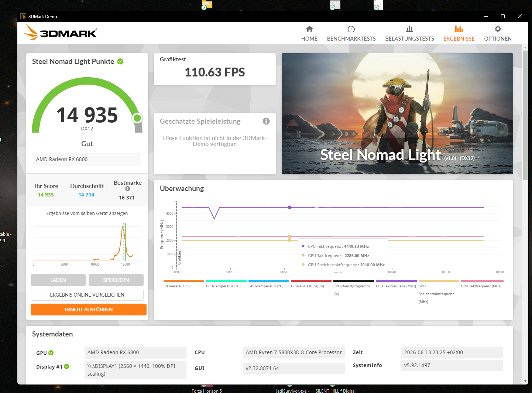This screenshot has width=532, height=393.
Task: Click GPU value in Systemdaten section
Action: (135, 353)
